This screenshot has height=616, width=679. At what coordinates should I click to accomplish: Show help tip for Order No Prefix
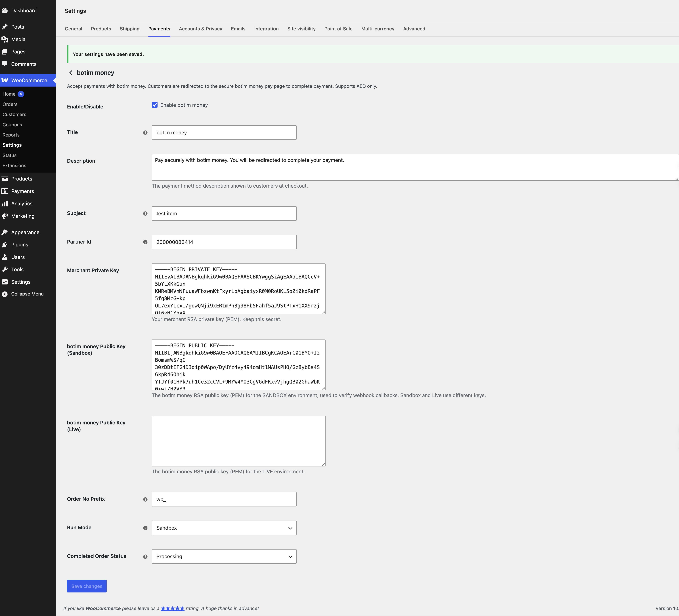pyautogui.click(x=145, y=499)
